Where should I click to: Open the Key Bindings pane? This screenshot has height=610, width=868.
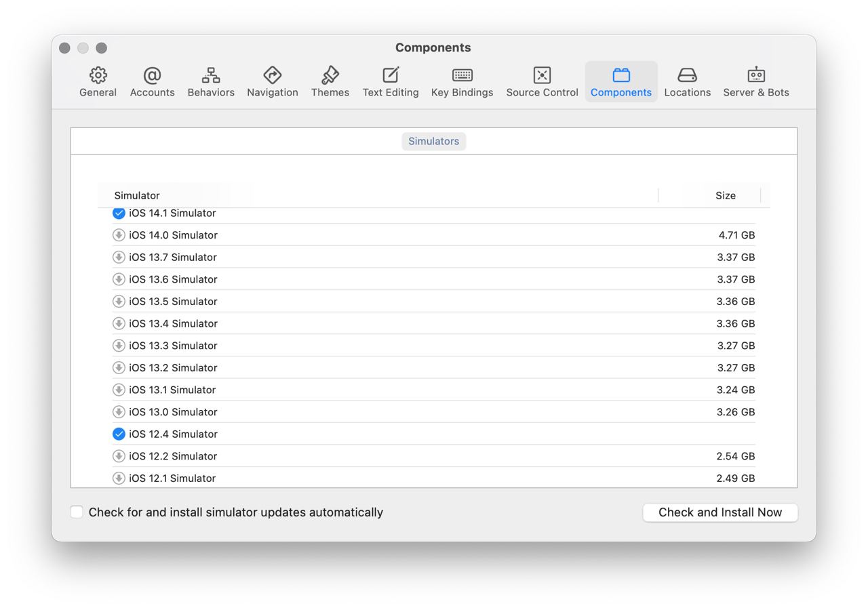462,82
